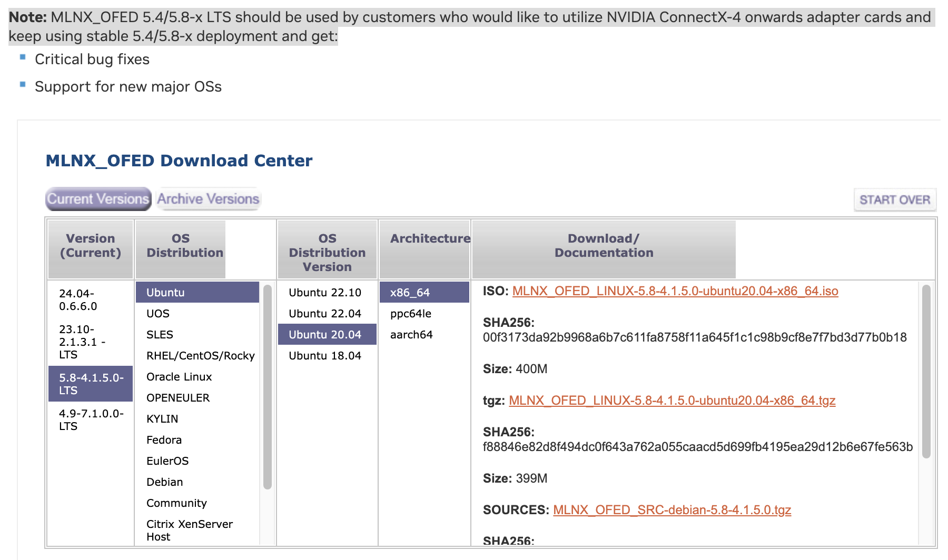Click the OS Distribution Version column header
Screen dimensions: 948x560
tap(327, 249)
